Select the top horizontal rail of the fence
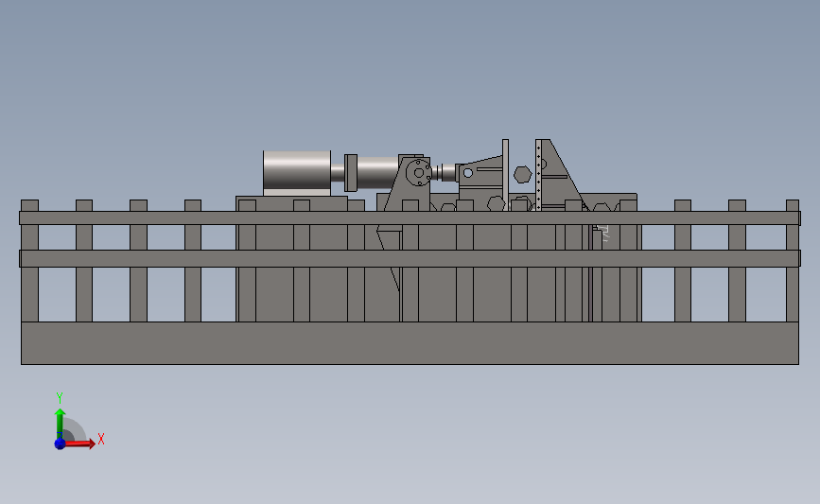The width and height of the screenshot is (820, 504). point(410,218)
